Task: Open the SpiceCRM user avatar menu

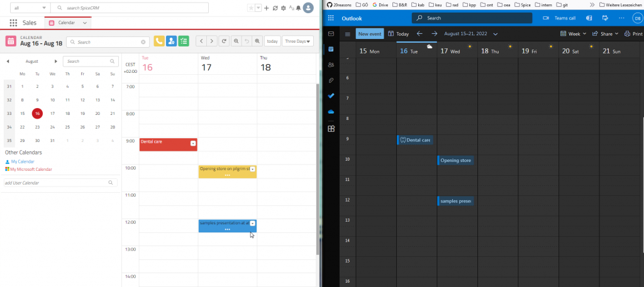Action: (308, 8)
